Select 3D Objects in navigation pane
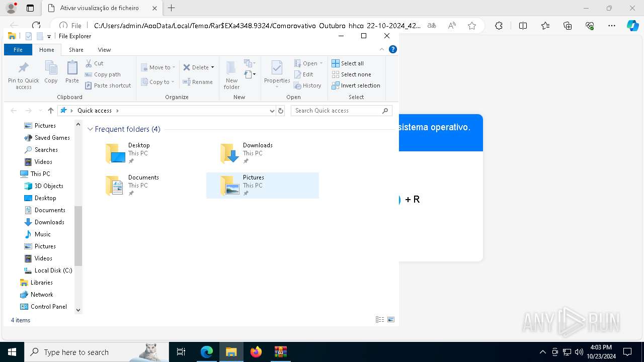This screenshot has height=362, width=644. coord(44,186)
